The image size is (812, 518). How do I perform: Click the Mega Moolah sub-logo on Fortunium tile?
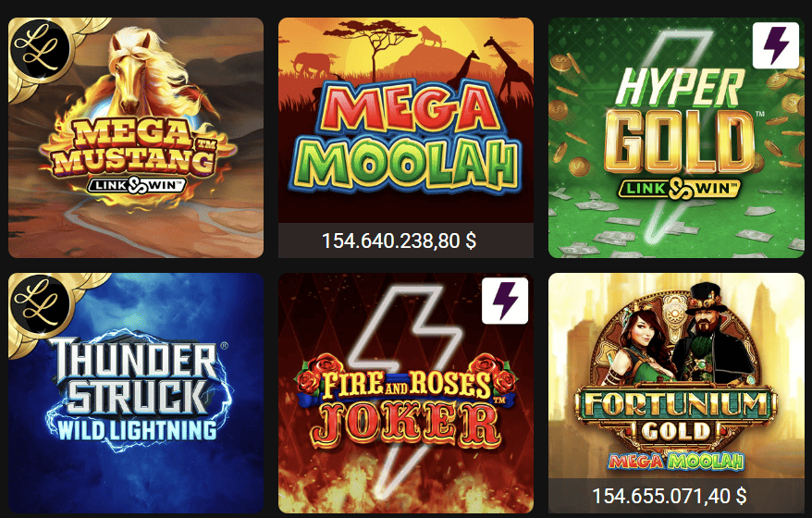[676, 461]
